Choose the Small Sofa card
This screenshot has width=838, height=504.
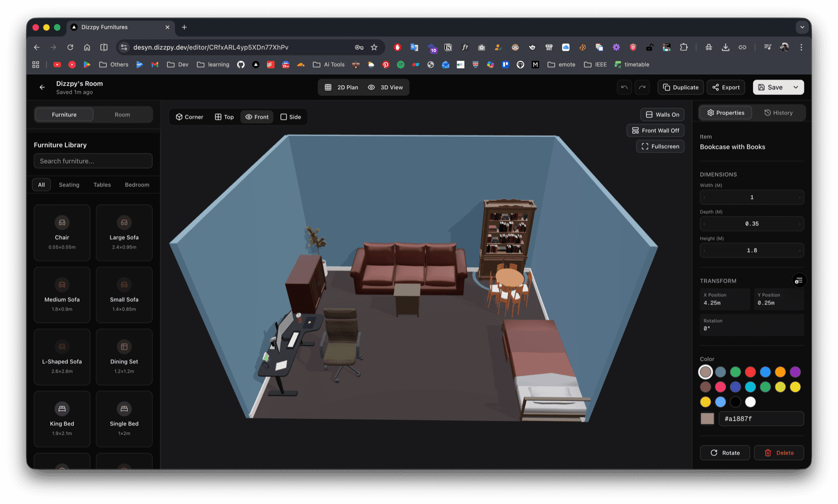click(x=124, y=295)
